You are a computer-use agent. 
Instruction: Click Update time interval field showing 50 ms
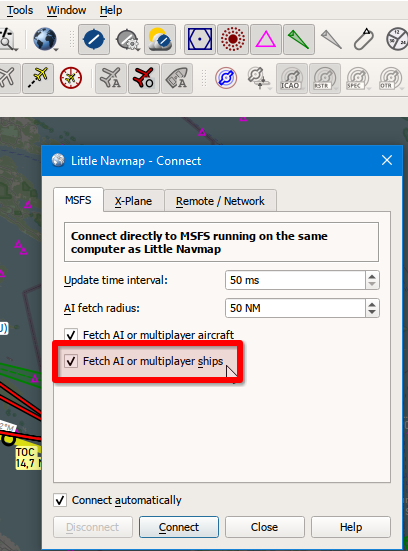295,280
